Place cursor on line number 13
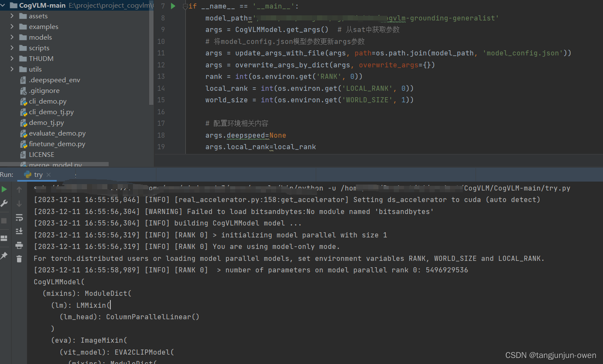603x364 pixels. 161,77
